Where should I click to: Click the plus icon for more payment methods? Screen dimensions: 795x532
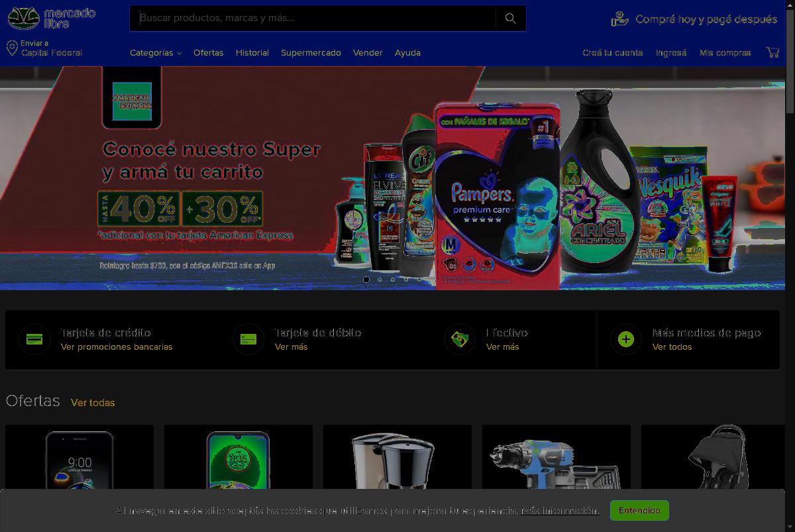click(x=626, y=339)
